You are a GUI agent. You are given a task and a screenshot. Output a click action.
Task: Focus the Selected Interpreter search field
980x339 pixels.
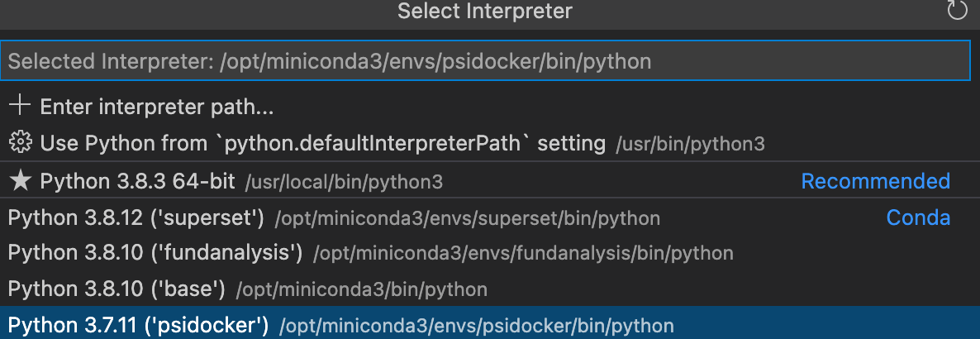click(x=485, y=61)
